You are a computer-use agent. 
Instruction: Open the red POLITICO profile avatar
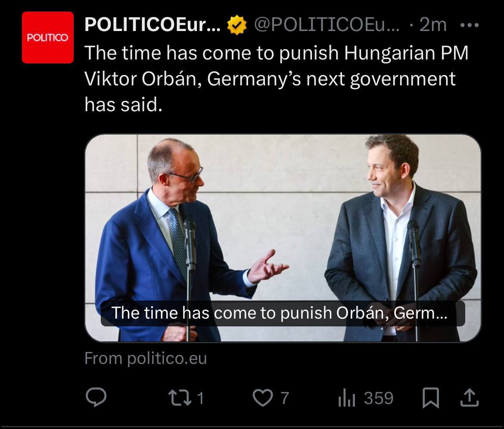tap(48, 38)
